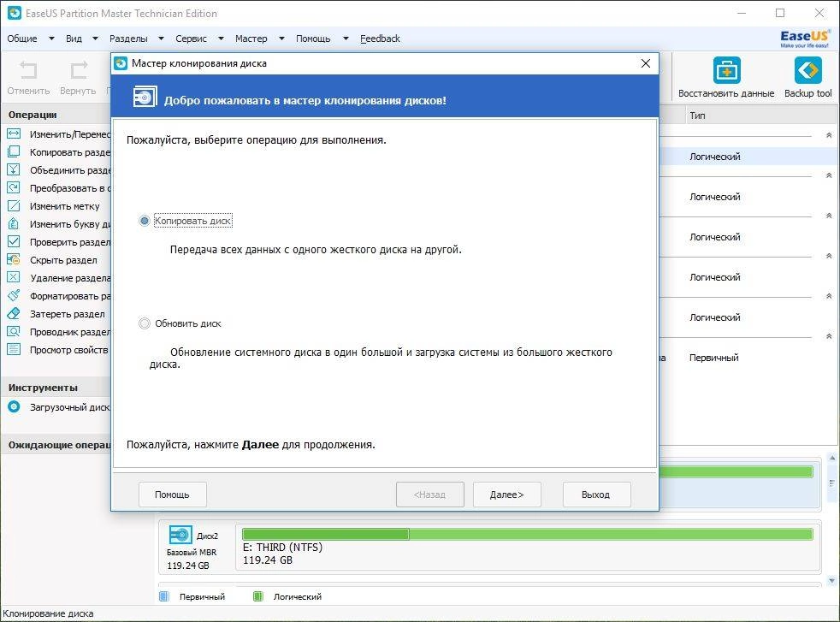
Task: Expand the dropdown arrow next to Общие
Action: [x=51, y=39]
